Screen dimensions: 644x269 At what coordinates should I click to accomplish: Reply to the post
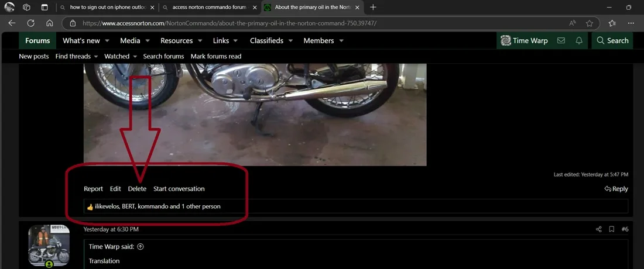(616, 189)
